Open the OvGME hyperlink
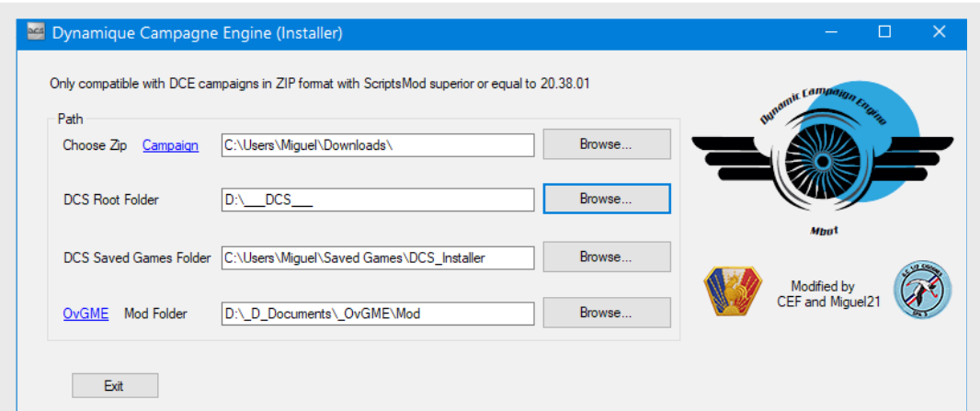The image size is (980, 411). [85, 314]
